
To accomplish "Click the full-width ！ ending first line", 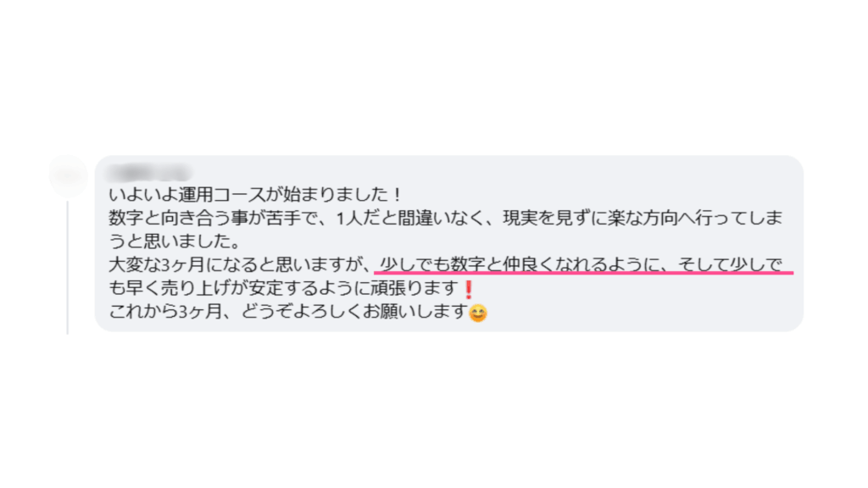I will [397, 195].
